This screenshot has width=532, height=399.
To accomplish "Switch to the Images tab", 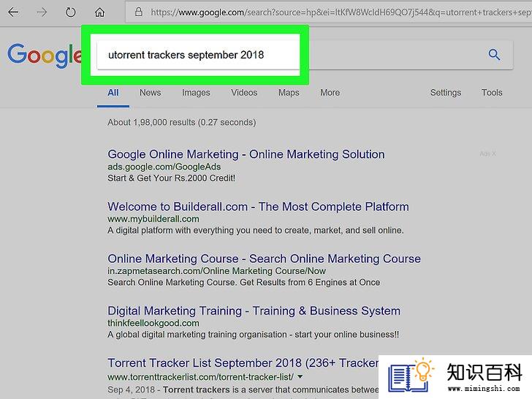I will [196, 93].
